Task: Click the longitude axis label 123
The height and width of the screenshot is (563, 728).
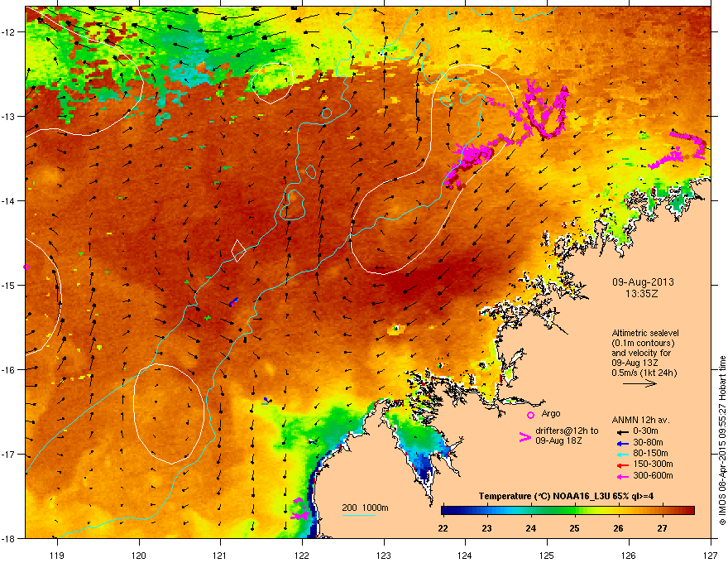Action: tap(384, 556)
